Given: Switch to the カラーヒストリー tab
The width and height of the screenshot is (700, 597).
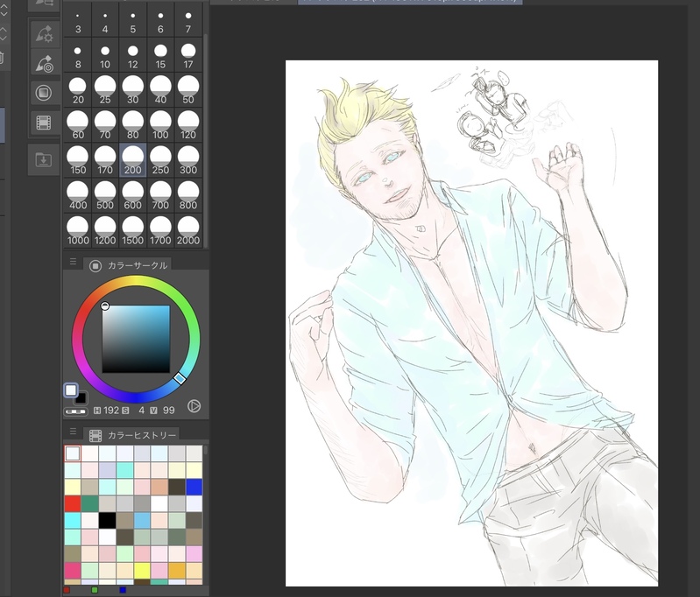Looking at the screenshot, I should (132, 435).
